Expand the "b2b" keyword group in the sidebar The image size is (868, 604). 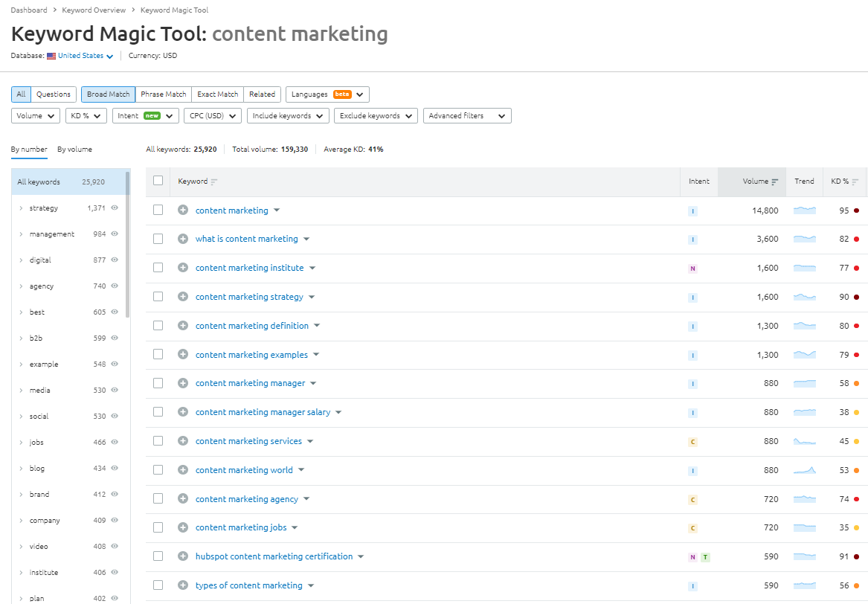click(22, 338)
